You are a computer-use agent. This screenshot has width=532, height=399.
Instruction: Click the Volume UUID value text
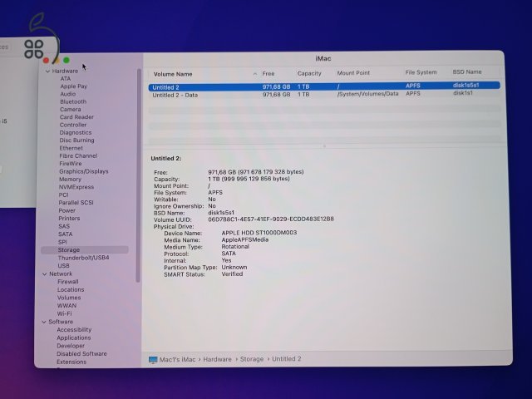click(x=271, y=219)
